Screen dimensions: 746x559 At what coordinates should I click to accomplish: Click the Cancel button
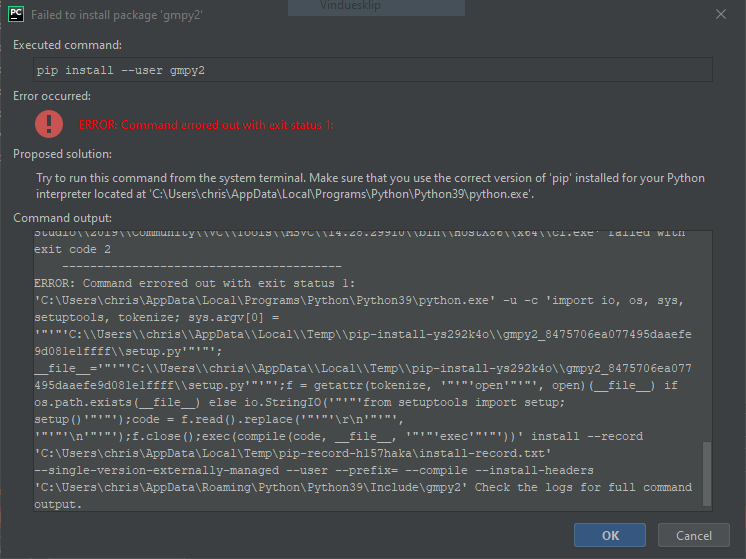pyautogui.click(x=694, y=535)
